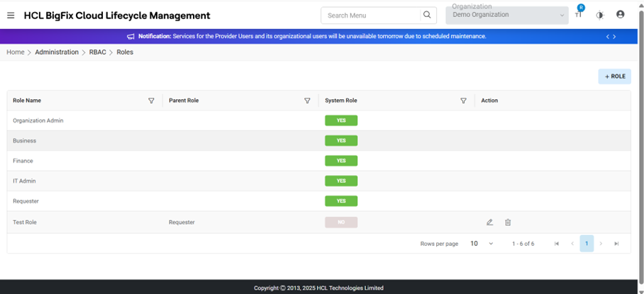The image size is (644, 294).
Task: Click Home in the breadcrumb
Action: click(x=15, y=52)
